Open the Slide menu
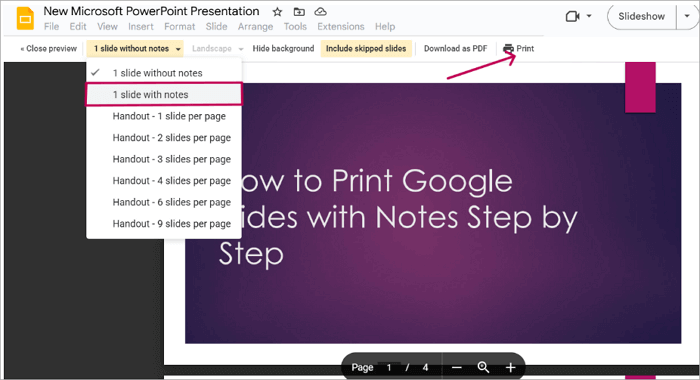This screenshot has width=700, height=380. (x=217, y=27)
